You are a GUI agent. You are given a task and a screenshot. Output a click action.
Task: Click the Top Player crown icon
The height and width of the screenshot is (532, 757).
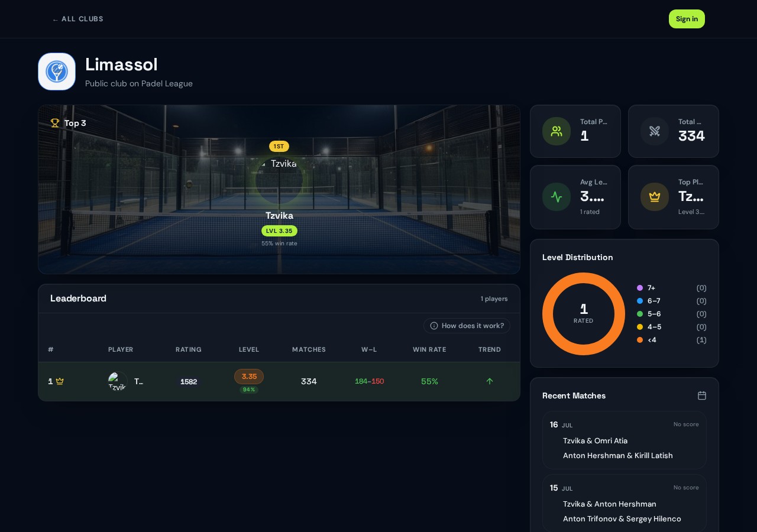655,197
